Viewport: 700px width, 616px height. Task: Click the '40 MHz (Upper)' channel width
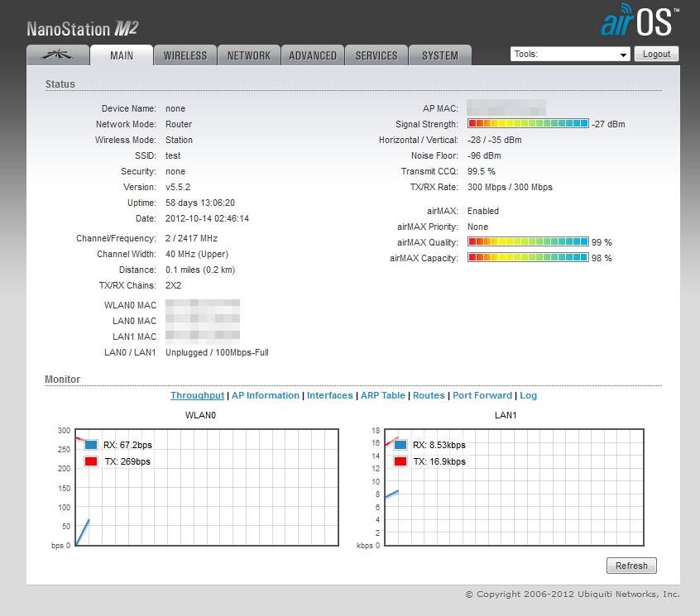coord(197,254)
